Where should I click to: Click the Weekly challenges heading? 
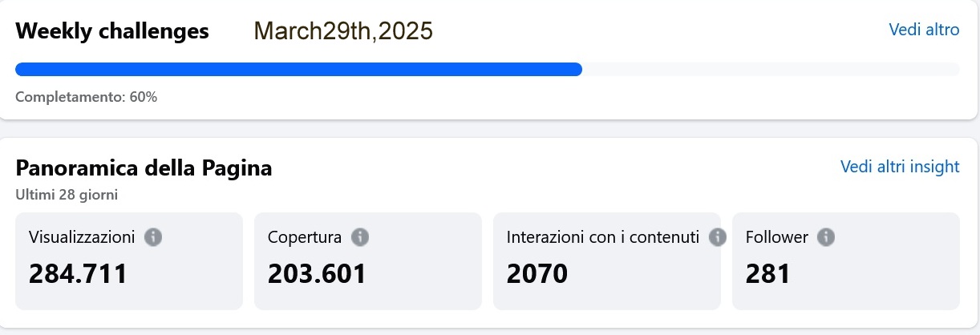(x=112, y=31)
